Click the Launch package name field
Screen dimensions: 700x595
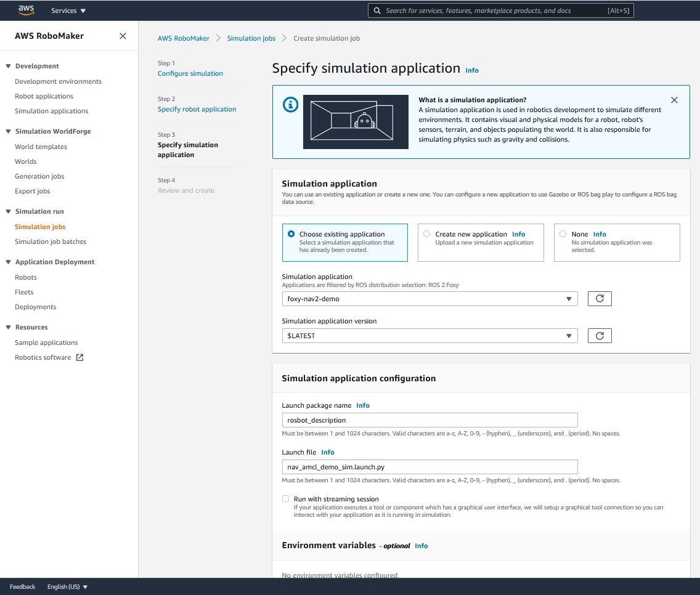[x=429, y=420]
